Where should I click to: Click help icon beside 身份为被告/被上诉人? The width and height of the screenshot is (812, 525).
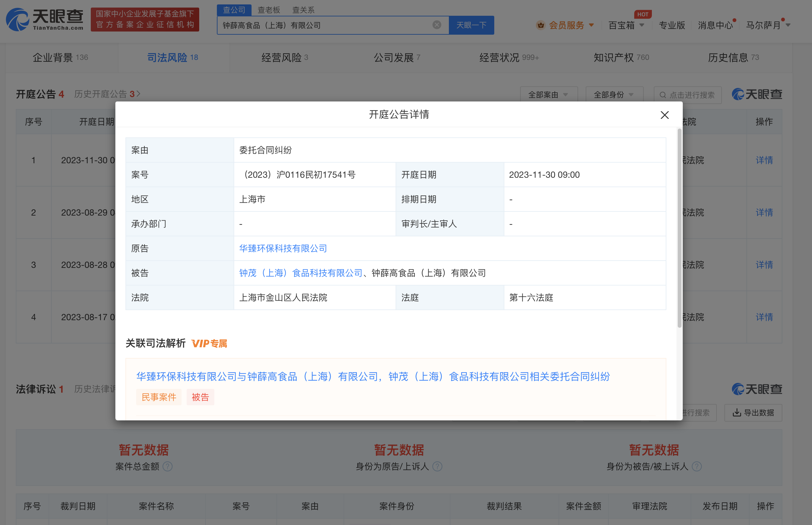[697, 466]
